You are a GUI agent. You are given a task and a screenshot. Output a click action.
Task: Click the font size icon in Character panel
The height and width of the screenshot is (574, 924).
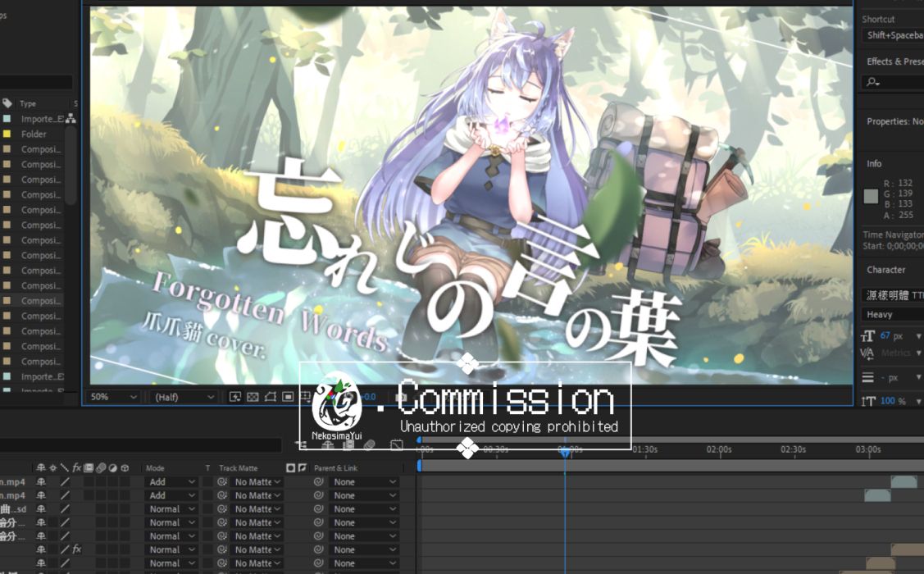point(867,336)
